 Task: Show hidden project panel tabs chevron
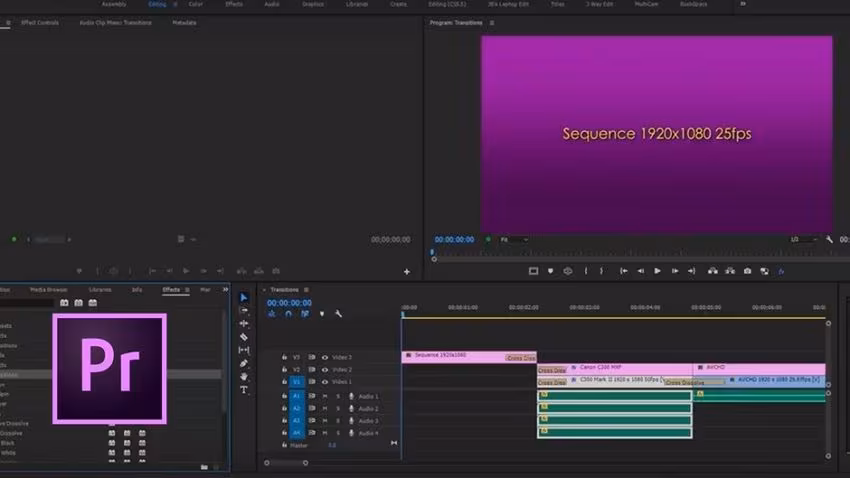pos(225,290)
